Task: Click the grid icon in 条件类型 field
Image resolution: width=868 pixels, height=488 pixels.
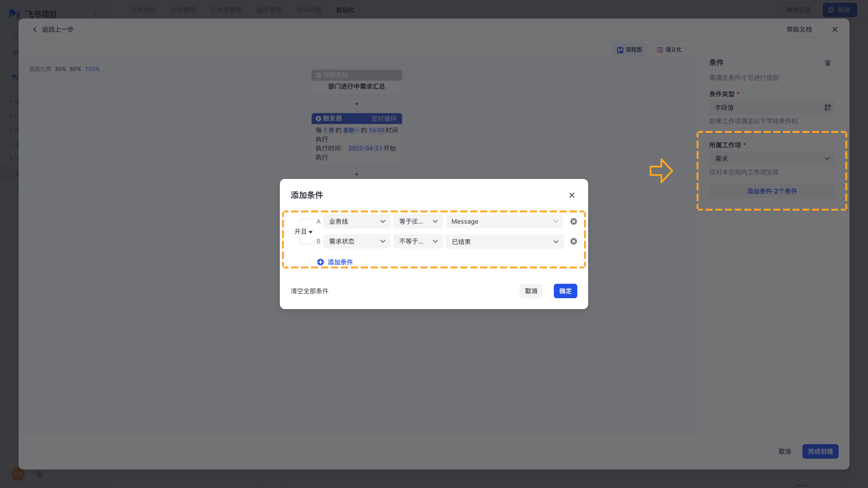Action: [x=827, y=108]
